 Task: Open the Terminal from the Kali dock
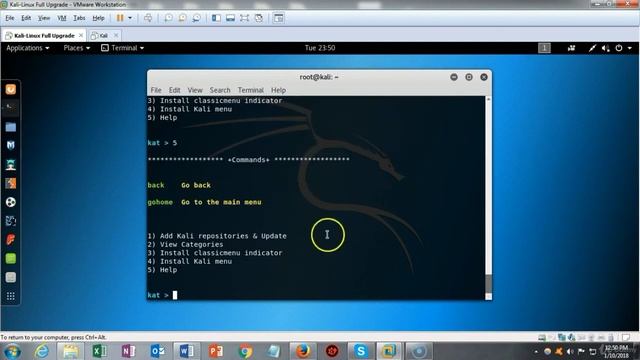tap(11, 108)
